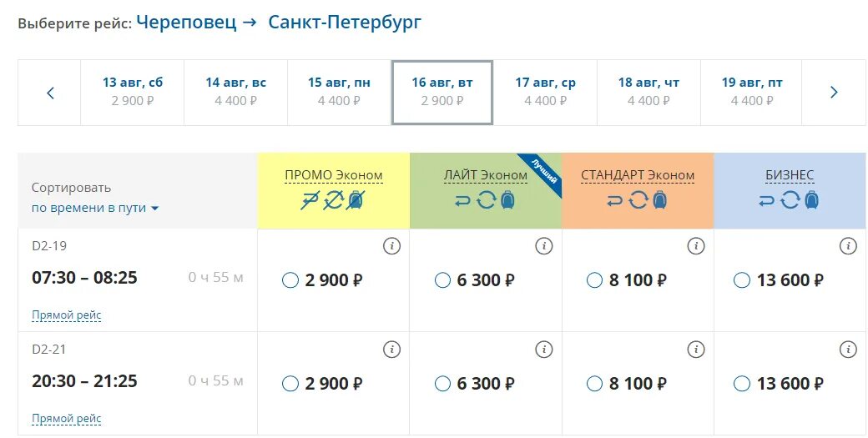Click the orange СТАНДАРТ Эконом header cell
The image size is (868, 438).
point(638,190)
